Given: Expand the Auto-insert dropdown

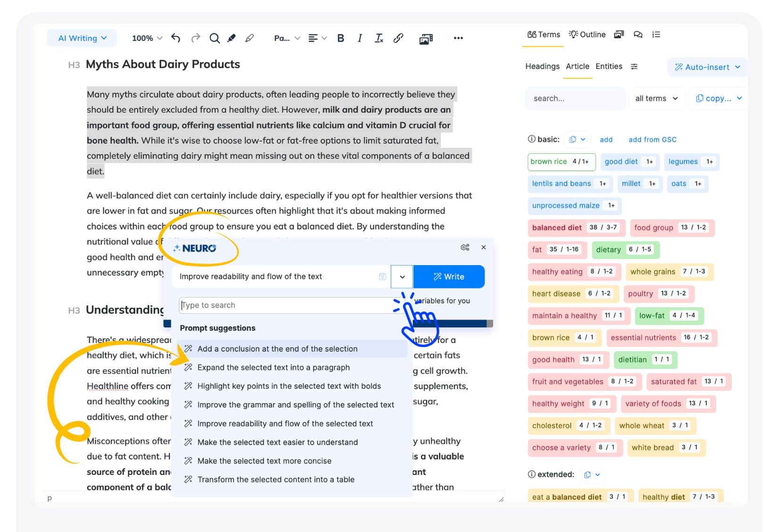Looking at the screenshot, I should 707,67.
